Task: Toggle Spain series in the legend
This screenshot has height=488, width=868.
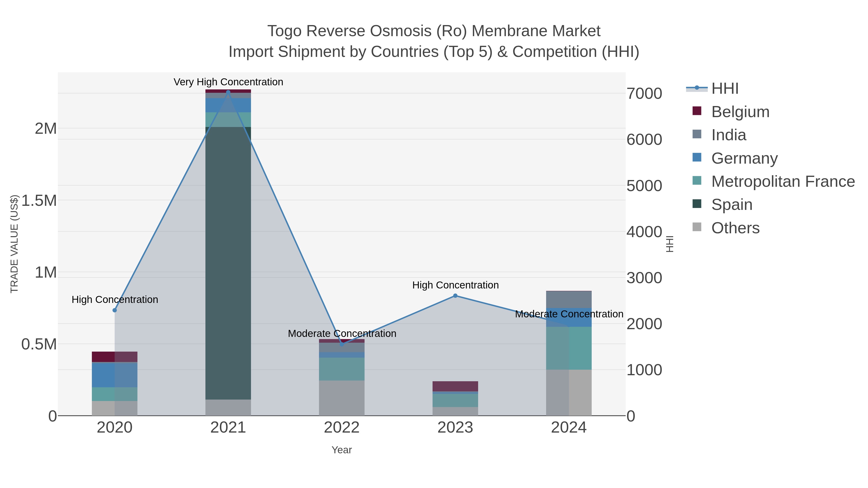Action: pos(722,205)
